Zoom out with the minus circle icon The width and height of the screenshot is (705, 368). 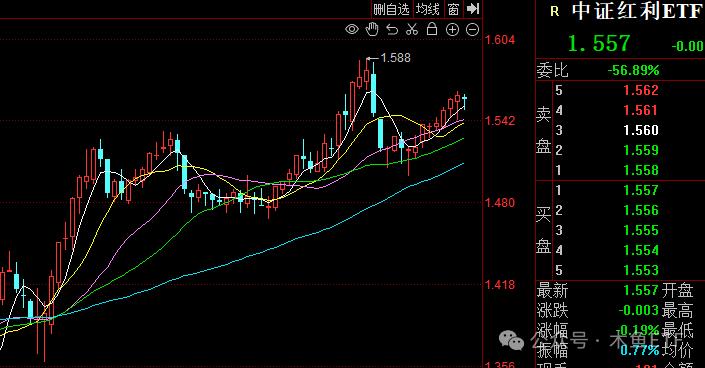coord(472,30)
